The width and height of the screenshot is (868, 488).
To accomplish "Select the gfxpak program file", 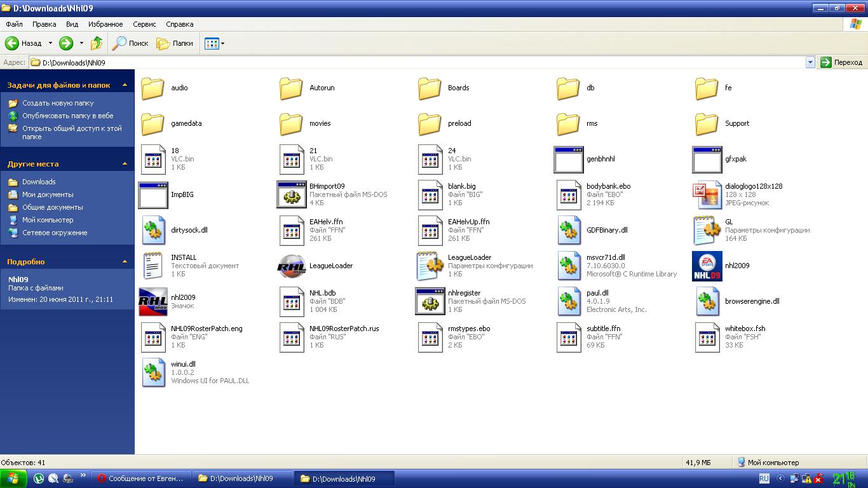I will 707,159.
